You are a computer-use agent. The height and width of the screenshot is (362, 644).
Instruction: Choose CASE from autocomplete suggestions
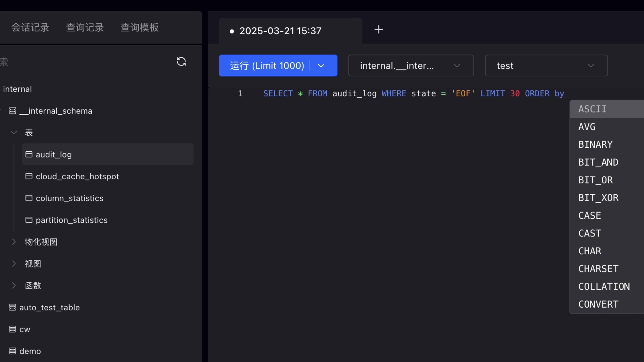click(607, 215)
